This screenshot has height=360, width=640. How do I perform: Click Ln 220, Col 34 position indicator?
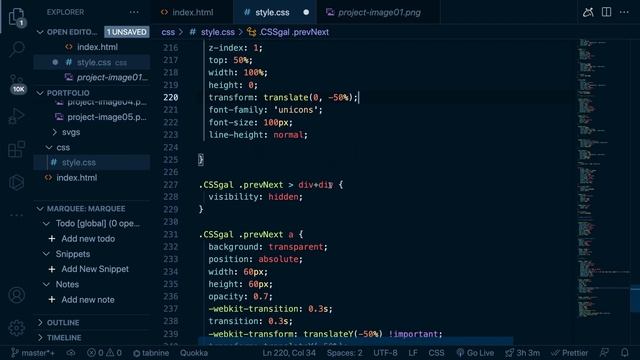(x=289, y=353)
